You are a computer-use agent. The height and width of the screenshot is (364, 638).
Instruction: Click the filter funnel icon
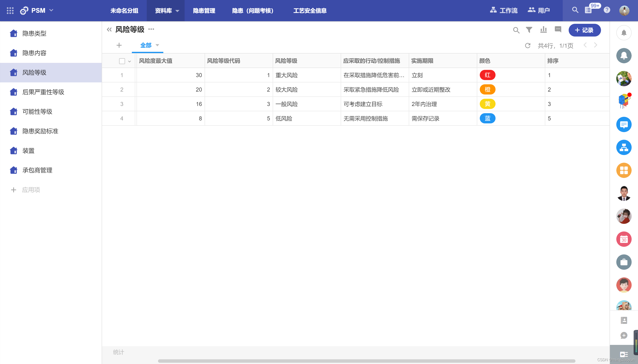pos(529,30)
